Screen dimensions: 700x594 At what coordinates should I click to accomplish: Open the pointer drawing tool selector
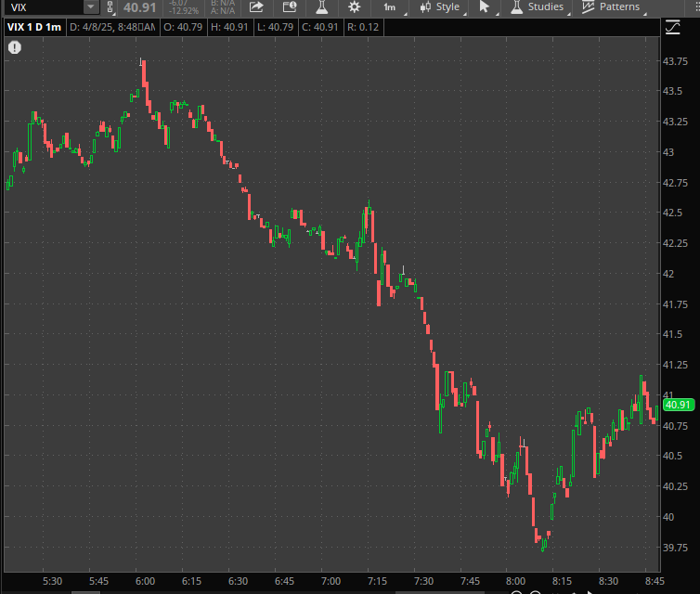(x=485, y=6)
